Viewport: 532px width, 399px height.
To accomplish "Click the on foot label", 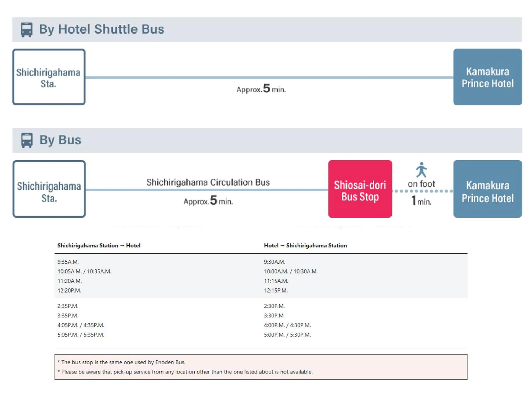I will (421, 184).
